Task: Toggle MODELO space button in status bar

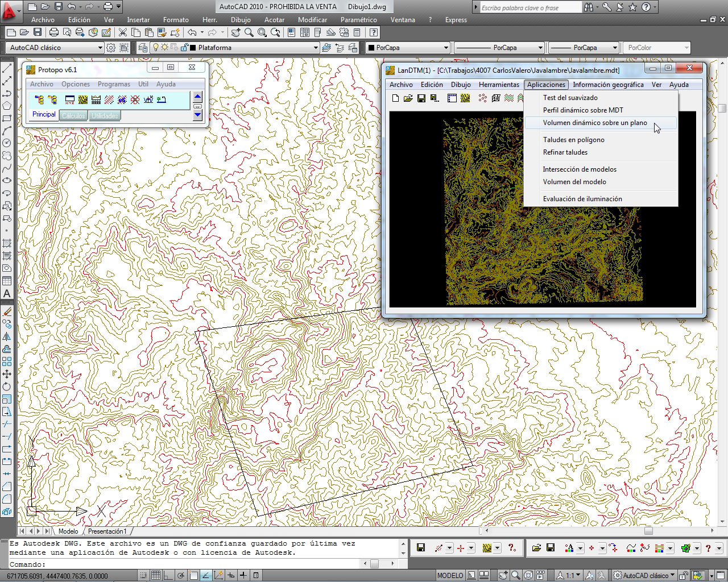Action: [450, 575]
